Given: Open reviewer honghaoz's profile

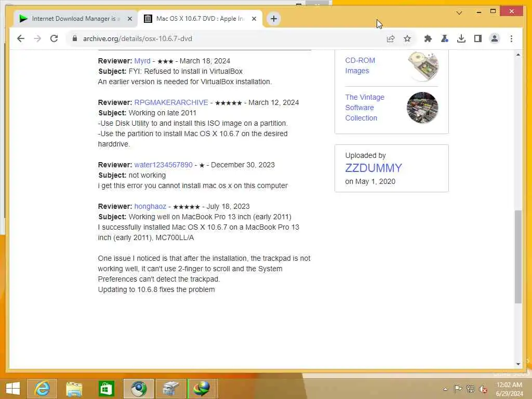Looking at the screenshot, I should [150, 206].
